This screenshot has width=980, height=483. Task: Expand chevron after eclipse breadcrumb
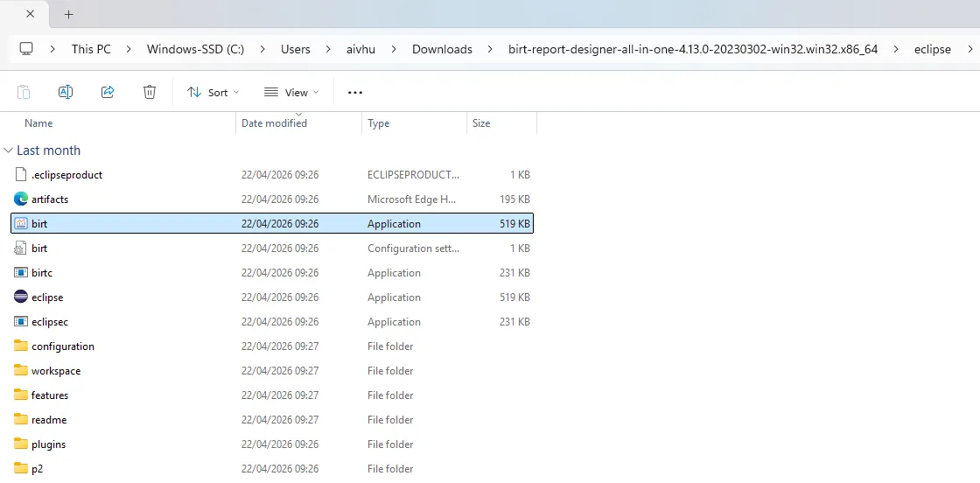(x=970, y=49)
